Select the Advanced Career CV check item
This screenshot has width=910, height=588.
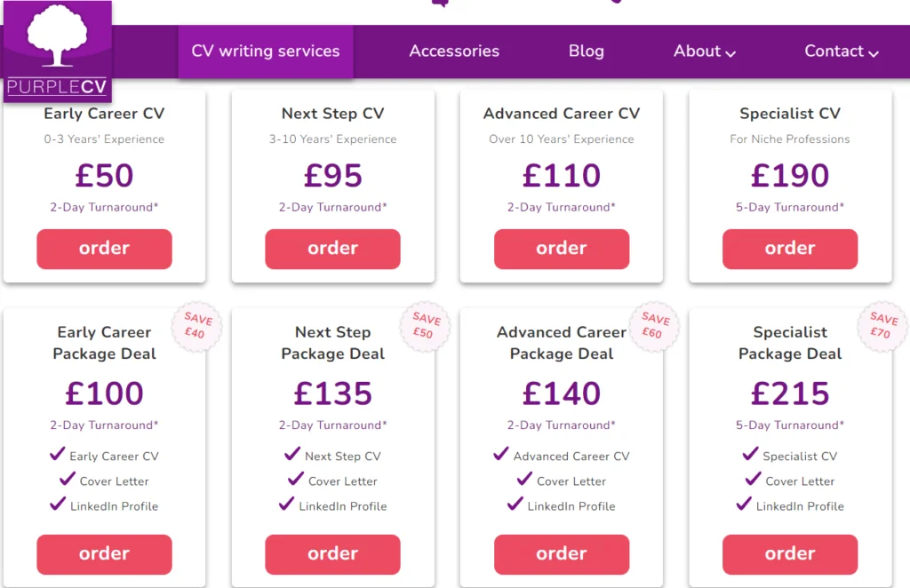tap(501, 455)
